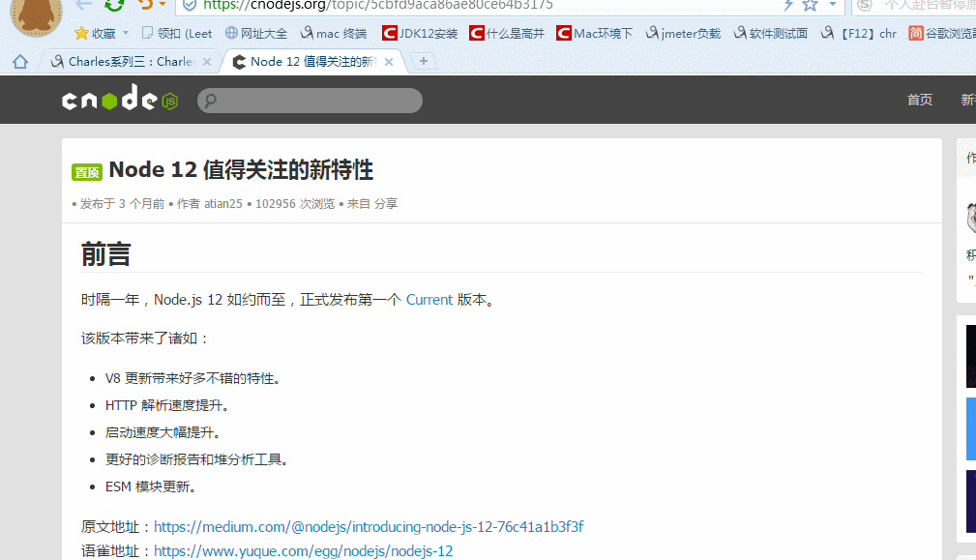Click the 前言 heading
The height and width of the screenshot is (560, 976).
tap(105, 254)
